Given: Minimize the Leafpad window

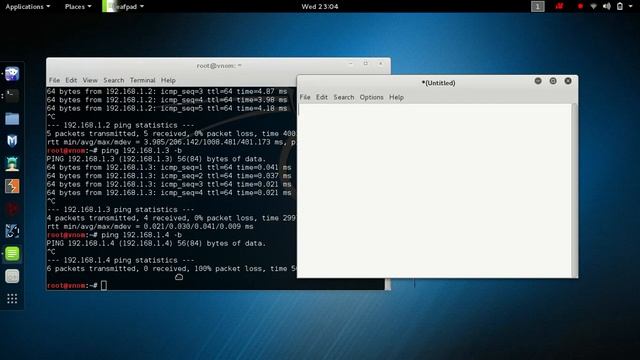Looking at the screenshot, I should [538, 81].
